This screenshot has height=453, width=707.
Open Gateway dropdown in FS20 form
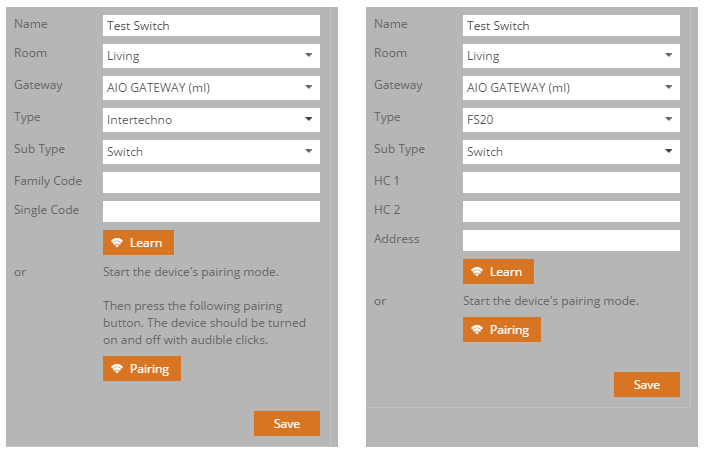[571, 88]
